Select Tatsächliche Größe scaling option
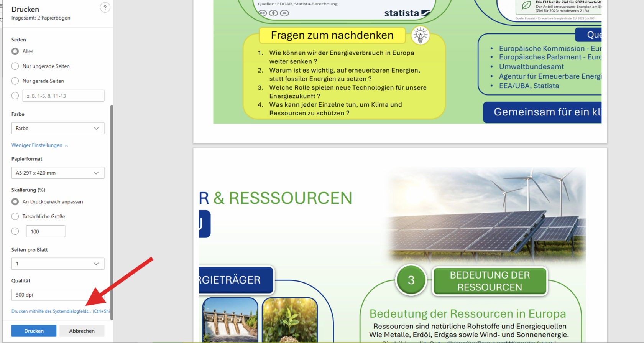 (x=15, y=216)
